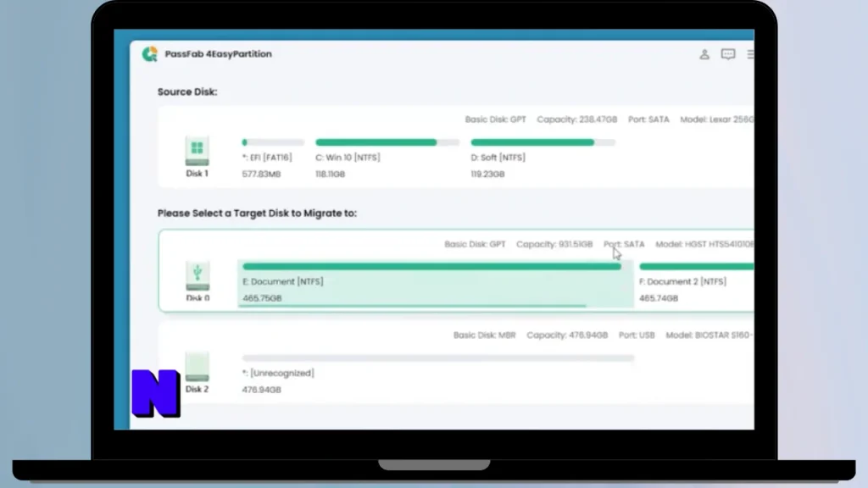Click Port: SATA in the Disk 1 row
868x488 pixels.
pyautogui.click(x=648, y=119)
